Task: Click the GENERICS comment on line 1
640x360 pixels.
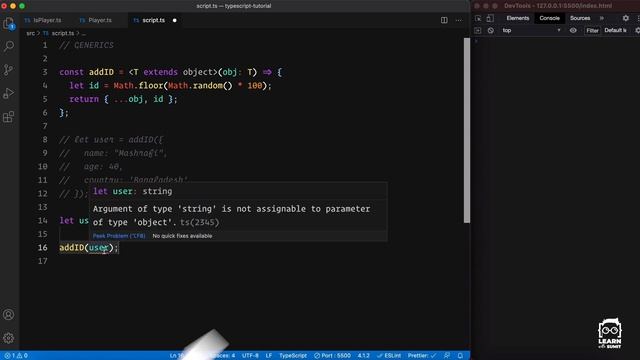Action: pos(86,45)
